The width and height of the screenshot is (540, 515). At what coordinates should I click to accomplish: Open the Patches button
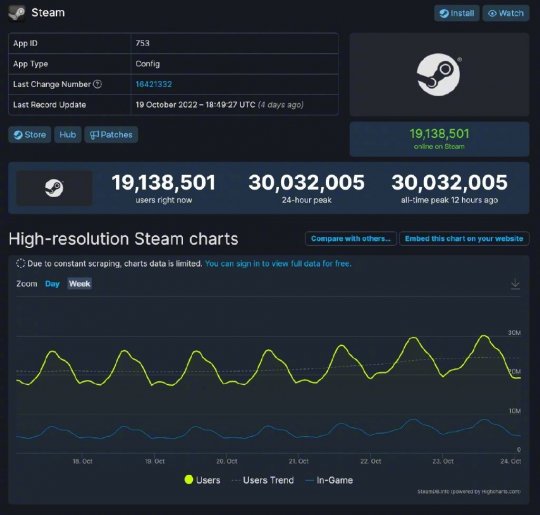pos(111,135)
